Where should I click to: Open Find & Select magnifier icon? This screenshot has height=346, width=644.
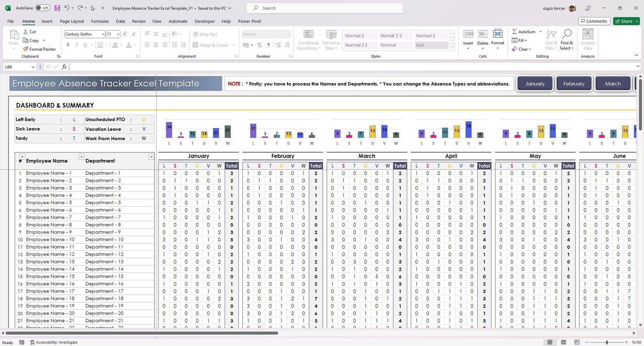(x=567, y=34)
